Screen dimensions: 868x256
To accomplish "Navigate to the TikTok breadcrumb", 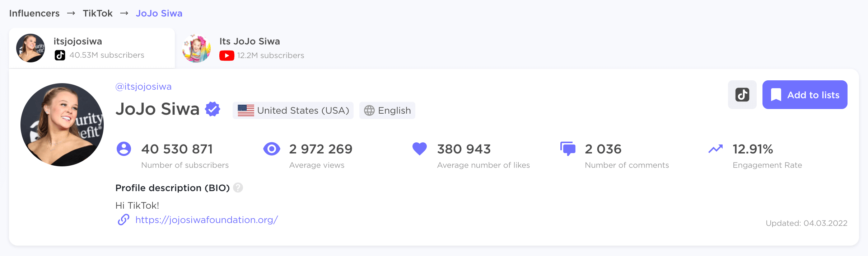I will click(x=98, y=13).
